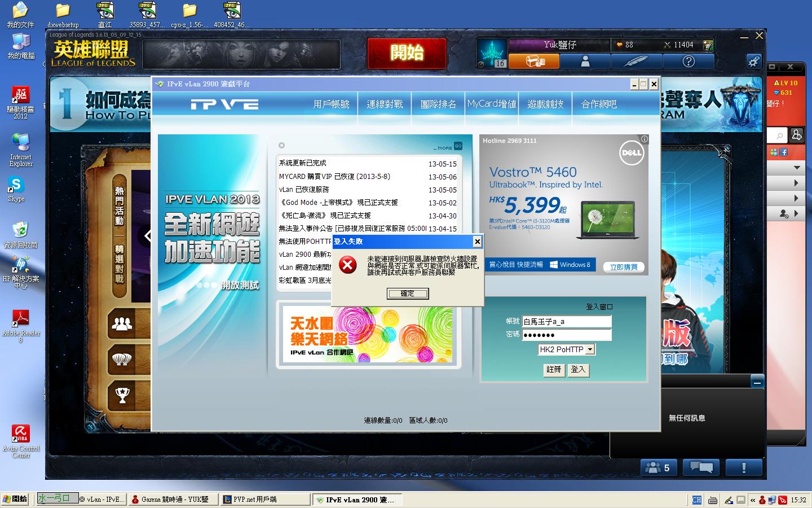Select the Adobe Reader 8 desktop icon
Viewport: 812px width, 508px height.
21,326
